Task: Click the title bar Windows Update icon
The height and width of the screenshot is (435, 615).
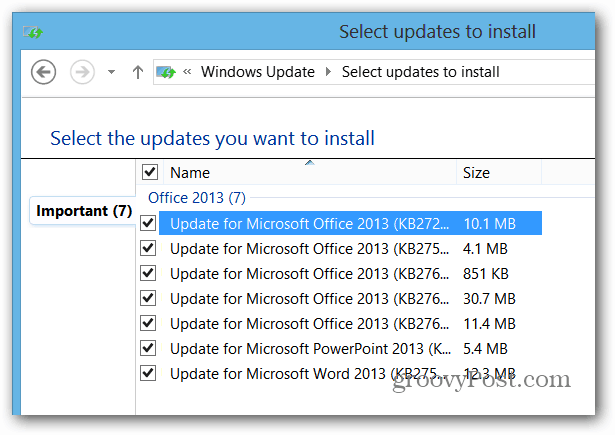Action: coord(33,32)
